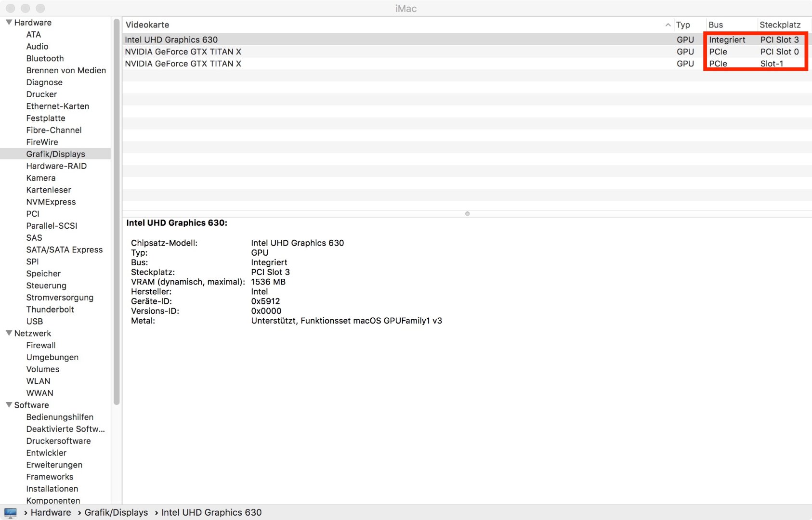Click the bold Intel UHD Graphics 630 heading
Screen dimensions: 812x520
click(x=177, y=223)
